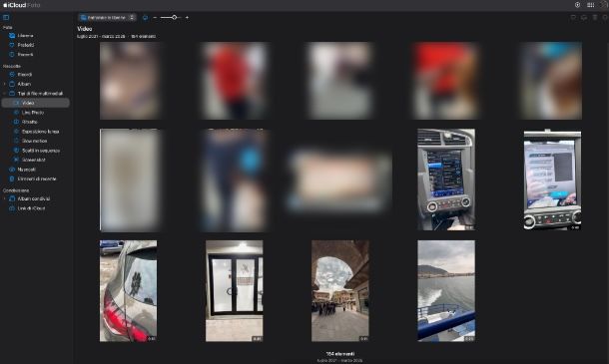
Task: Expand the Album section arrow
Action: click(5, 84)
